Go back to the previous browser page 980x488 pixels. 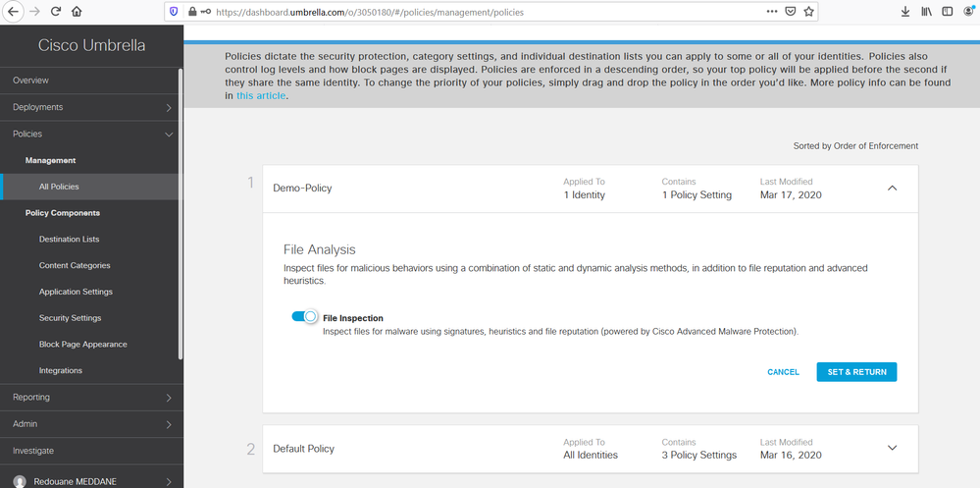tap(13, 11)
